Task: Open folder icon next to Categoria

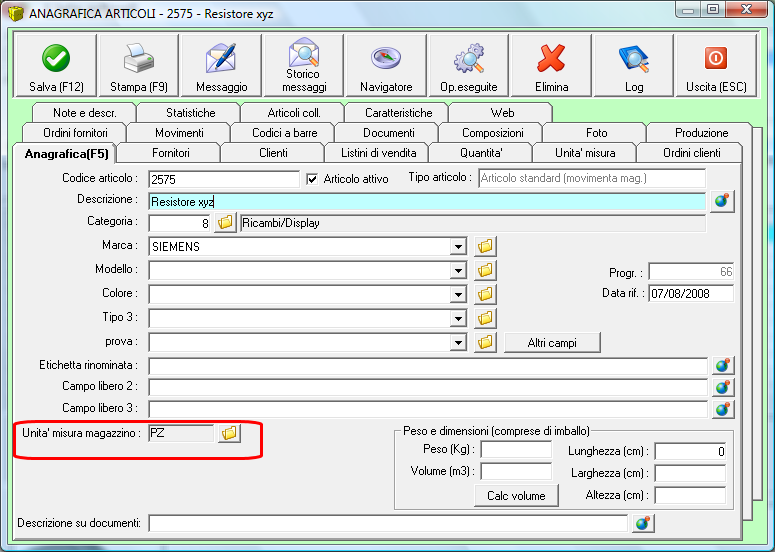Action: pyautogui.click(x=225, y=223)
